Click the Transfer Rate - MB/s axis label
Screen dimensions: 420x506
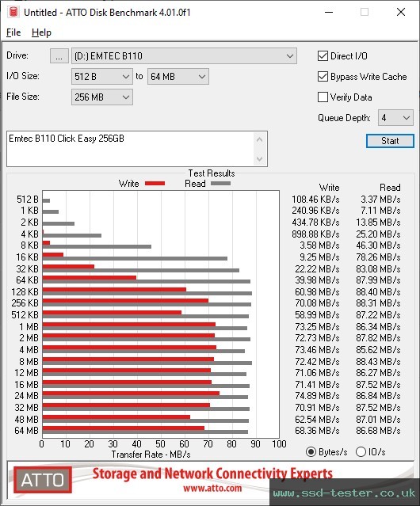(x=151, y=455)
